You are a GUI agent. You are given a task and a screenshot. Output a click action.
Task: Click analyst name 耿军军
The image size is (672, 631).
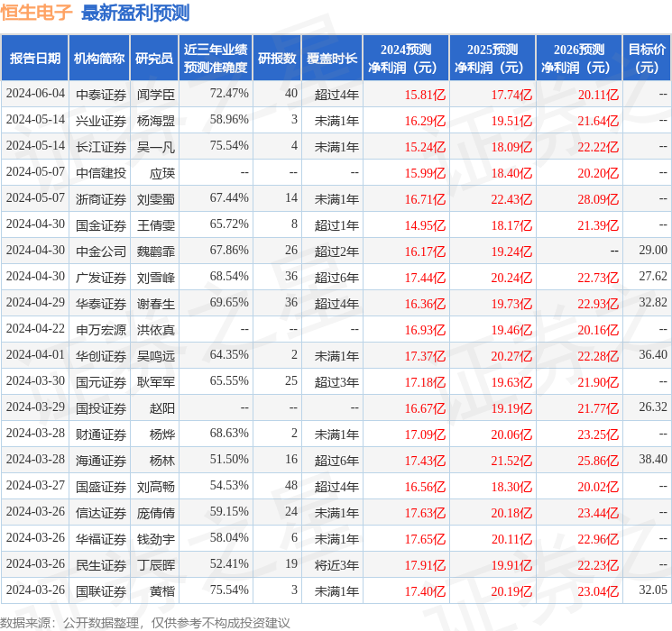[x=156, y=381]
